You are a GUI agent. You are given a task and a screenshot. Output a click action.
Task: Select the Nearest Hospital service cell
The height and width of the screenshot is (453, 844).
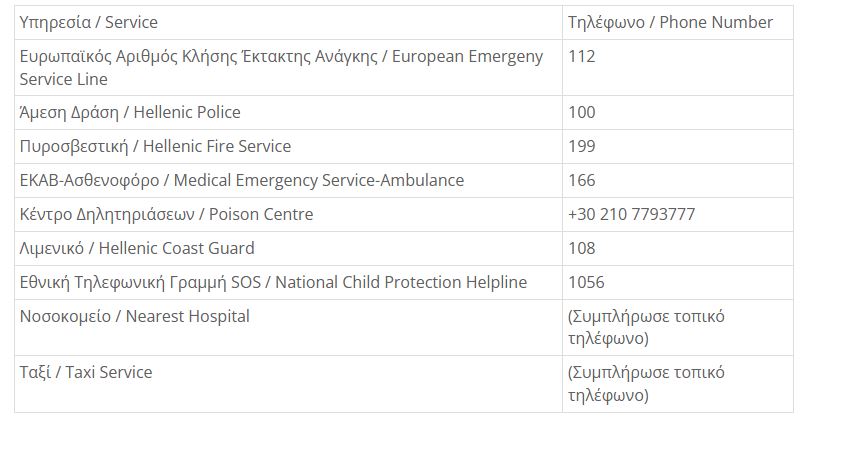click(289, 328)
